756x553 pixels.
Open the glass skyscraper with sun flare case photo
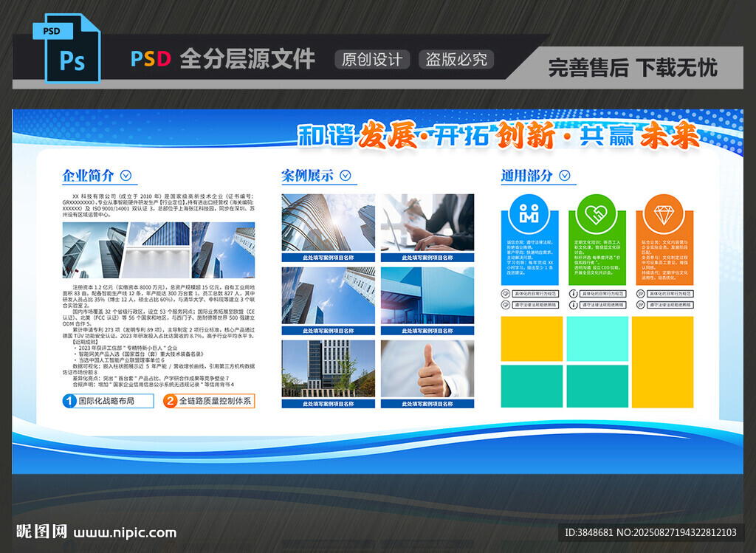329,223
